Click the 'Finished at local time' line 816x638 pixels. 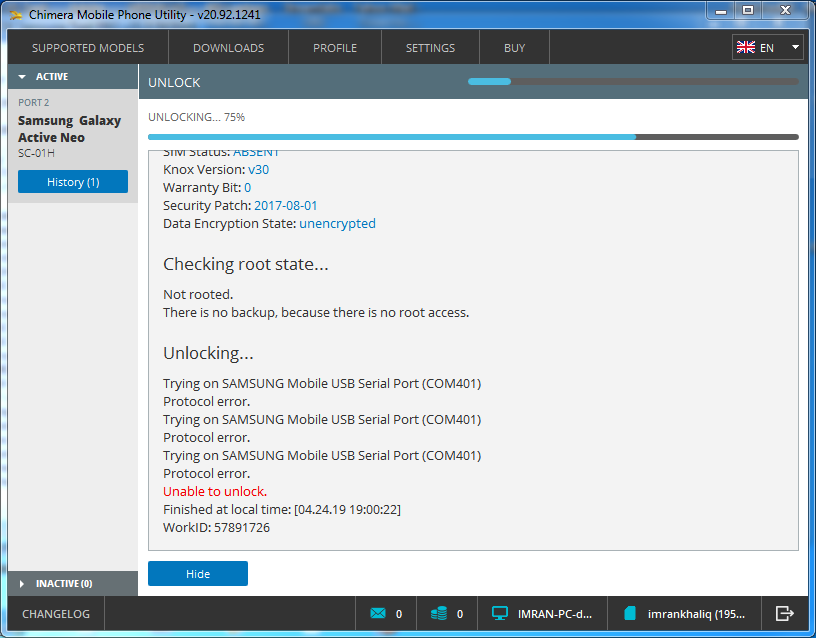[x=282, y=509]
